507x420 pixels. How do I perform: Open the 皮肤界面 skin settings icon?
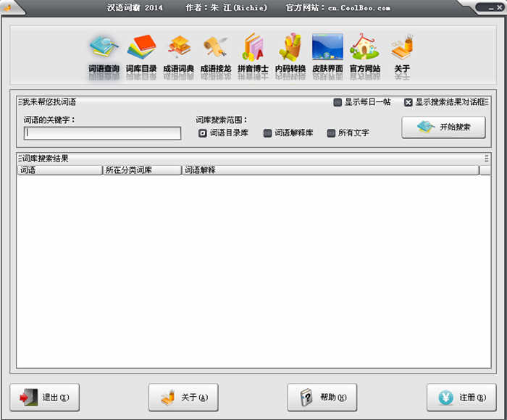[327, 54]
